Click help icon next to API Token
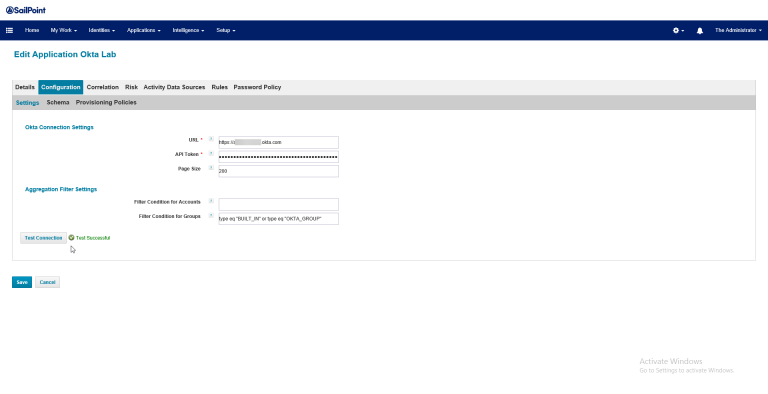The image size is (768, 394). [211, 153]
